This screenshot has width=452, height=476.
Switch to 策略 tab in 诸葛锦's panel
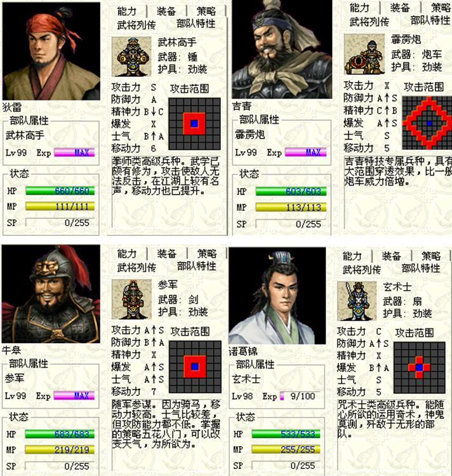[x=431, y=256]
